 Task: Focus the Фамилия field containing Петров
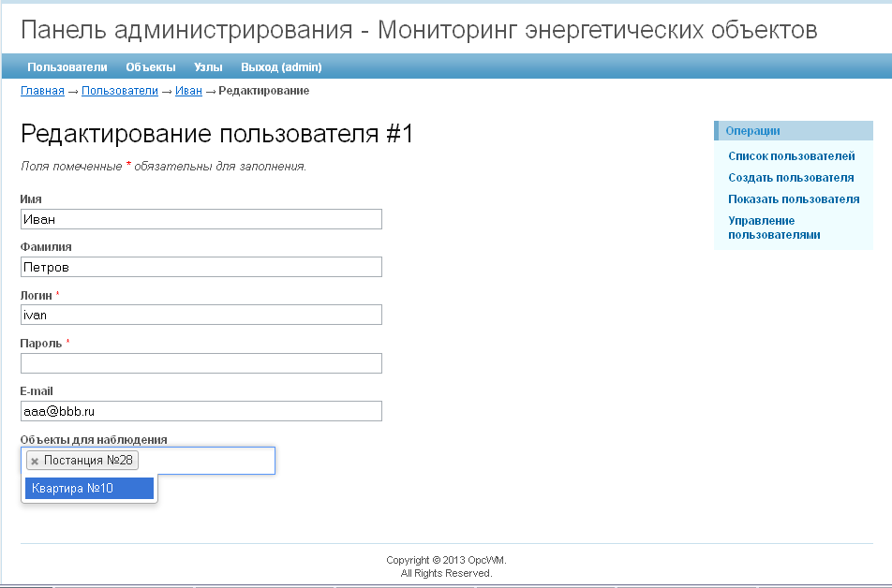pyautogui.click(x=201, y=267)
